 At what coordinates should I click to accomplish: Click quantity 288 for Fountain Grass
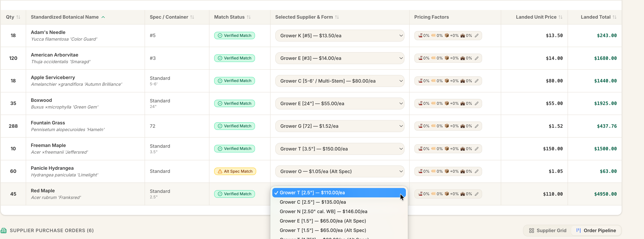point(13,126)
